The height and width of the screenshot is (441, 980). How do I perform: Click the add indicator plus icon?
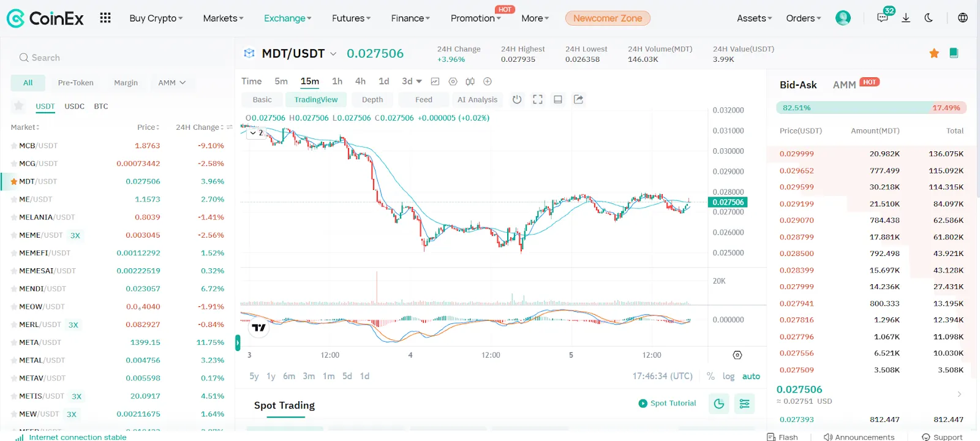488,81
